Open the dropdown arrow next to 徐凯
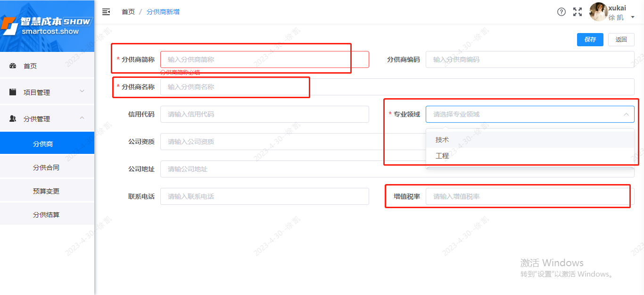 tap(632, 16)
